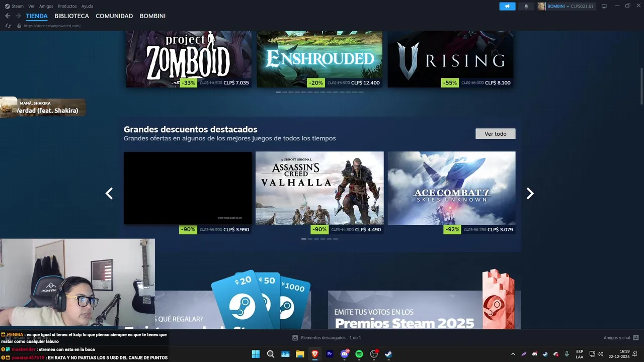Image resolution: width=644 pixels, height=362 pixels.
Task: Open the Steam announcements megaphone button
Action: (x=507, y=6)
